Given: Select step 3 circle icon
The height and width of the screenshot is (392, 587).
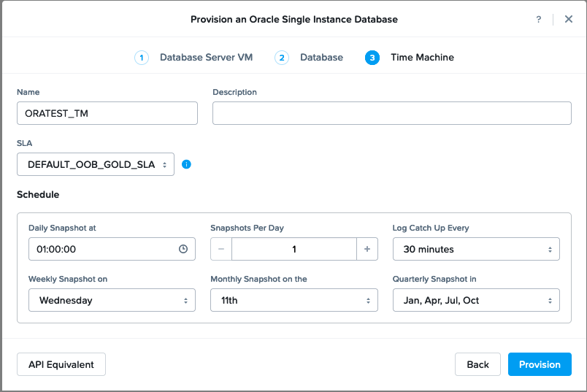Looking at the screenshot, I should (x=372, y=58).
